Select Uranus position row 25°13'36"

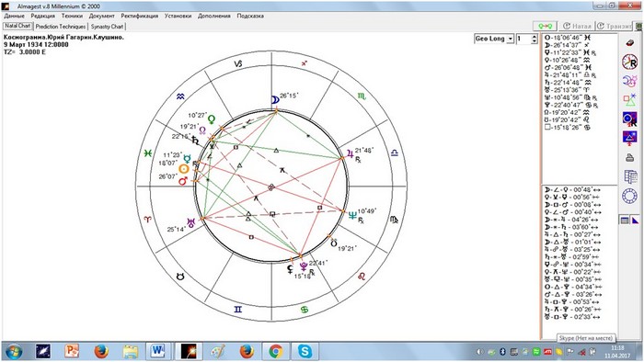[x=567, y=90]
